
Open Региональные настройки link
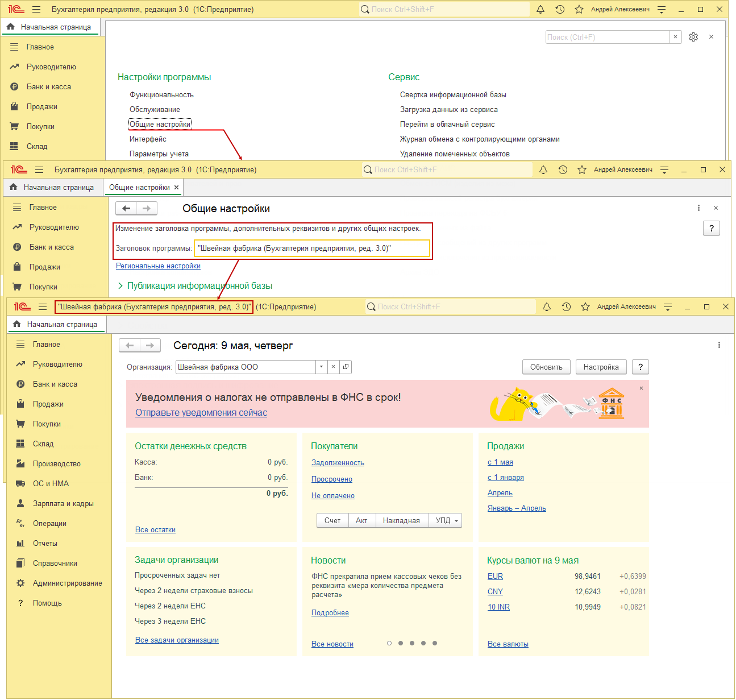[x=158, y=266]
